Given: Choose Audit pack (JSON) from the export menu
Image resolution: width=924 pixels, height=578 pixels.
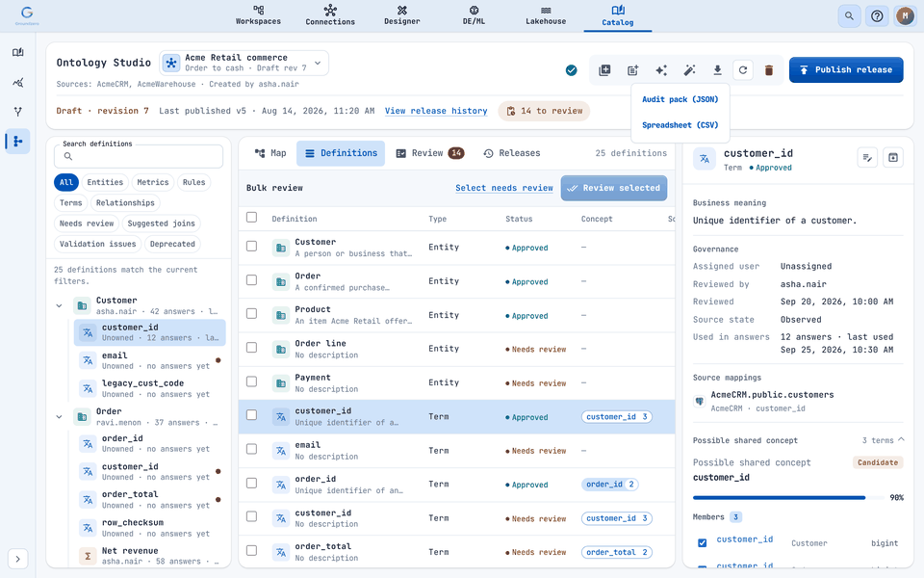Looking at the screenshot, I should click(x=680, y=99).
